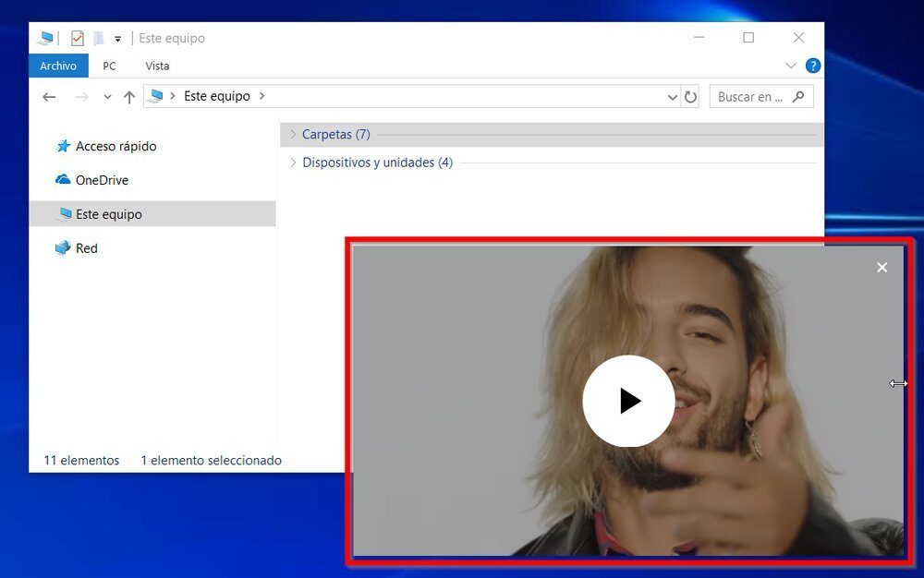Go back with the left arrow button

(x=50, y=97)
